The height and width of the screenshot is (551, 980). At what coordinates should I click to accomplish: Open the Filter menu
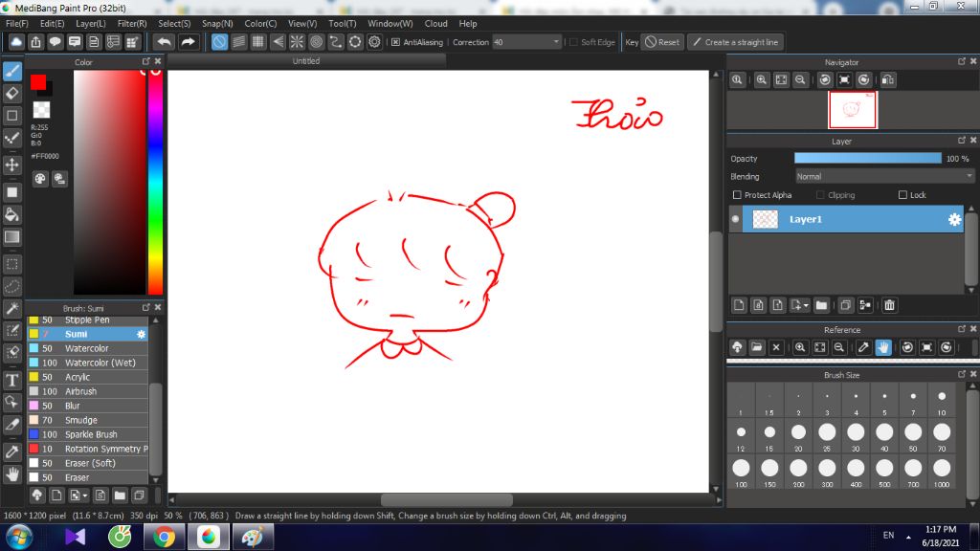tap(132, 23)
